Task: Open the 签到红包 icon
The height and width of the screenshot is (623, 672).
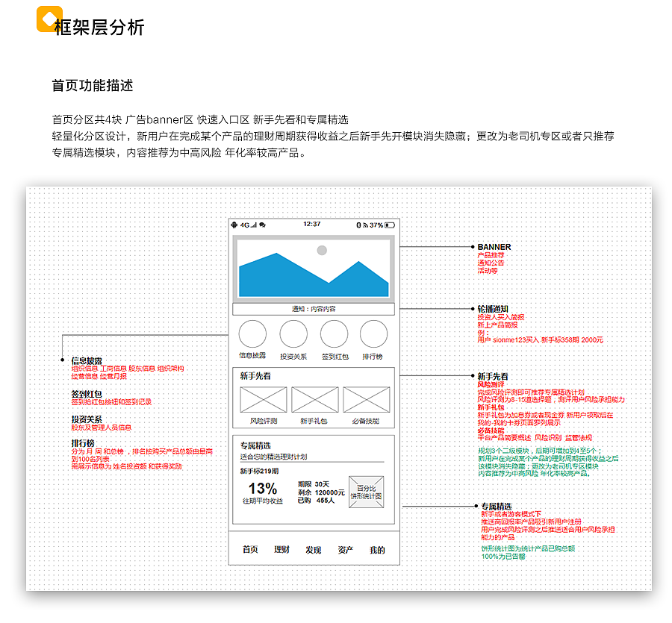Action: click(334, 334)
